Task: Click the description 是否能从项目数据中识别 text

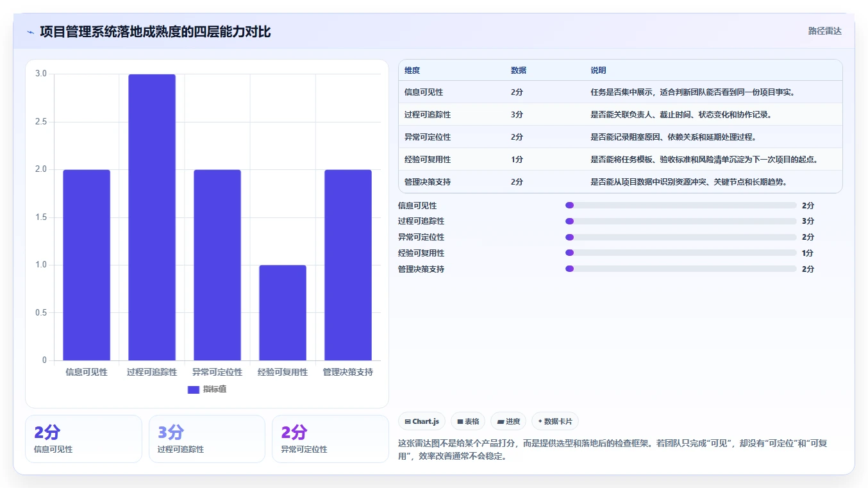Action: click(689, 182)
